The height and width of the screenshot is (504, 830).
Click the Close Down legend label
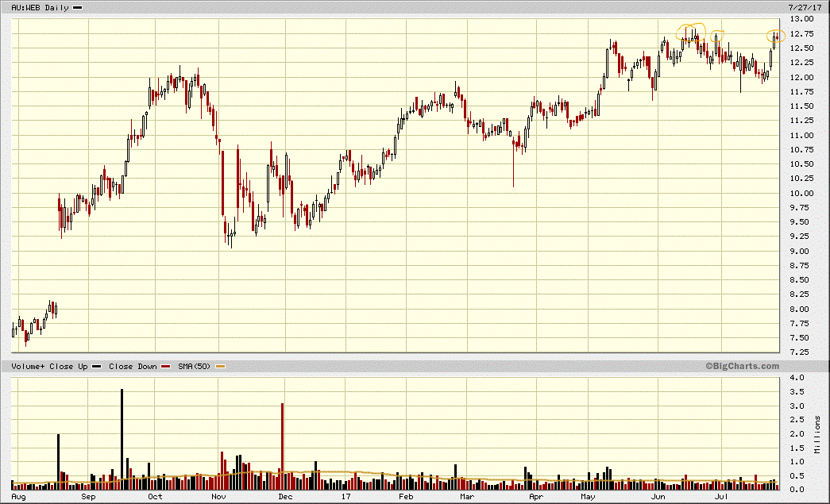pyautogui.click(x=133, y=366)
